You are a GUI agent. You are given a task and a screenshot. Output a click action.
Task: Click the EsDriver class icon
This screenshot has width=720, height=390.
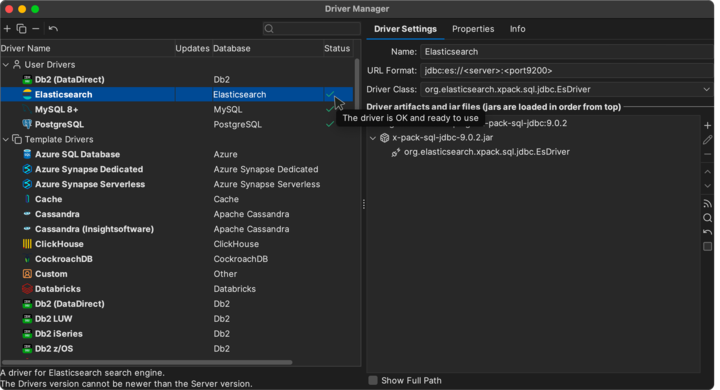click(x=395, y=152)
